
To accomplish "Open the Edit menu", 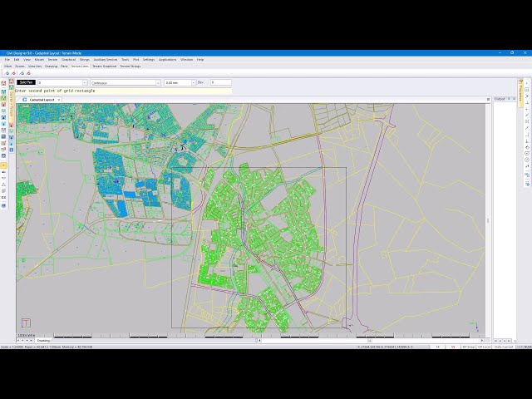I will coord(17,59).
